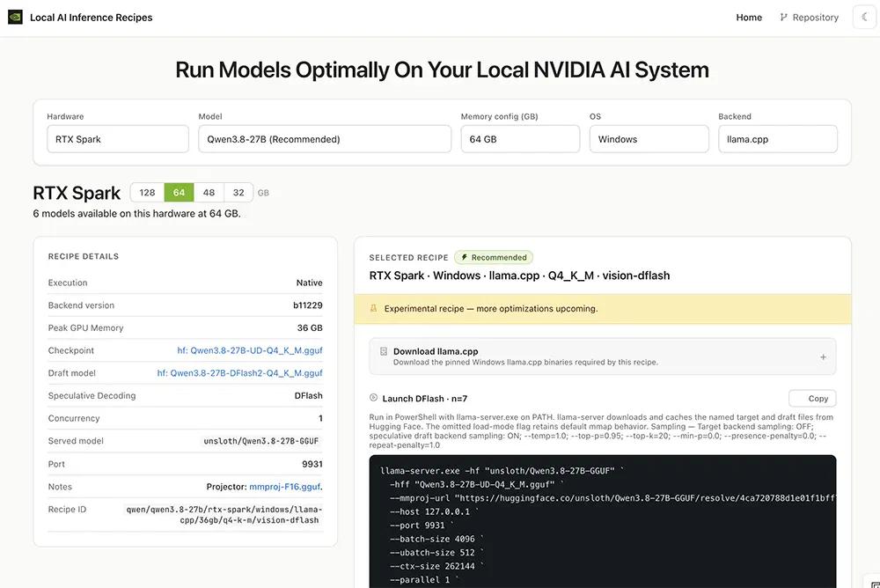Viewport: 880px width, 588px height.
Task: Select the 64 GB memory option
Action: click(x=179, y=193)
